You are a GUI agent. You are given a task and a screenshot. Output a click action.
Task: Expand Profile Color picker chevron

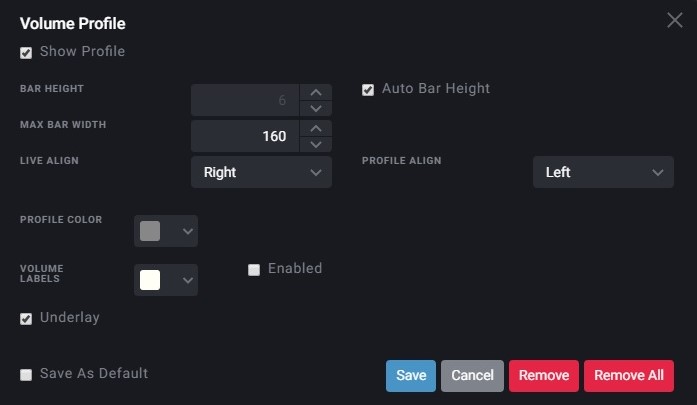(x=188, y=231)
